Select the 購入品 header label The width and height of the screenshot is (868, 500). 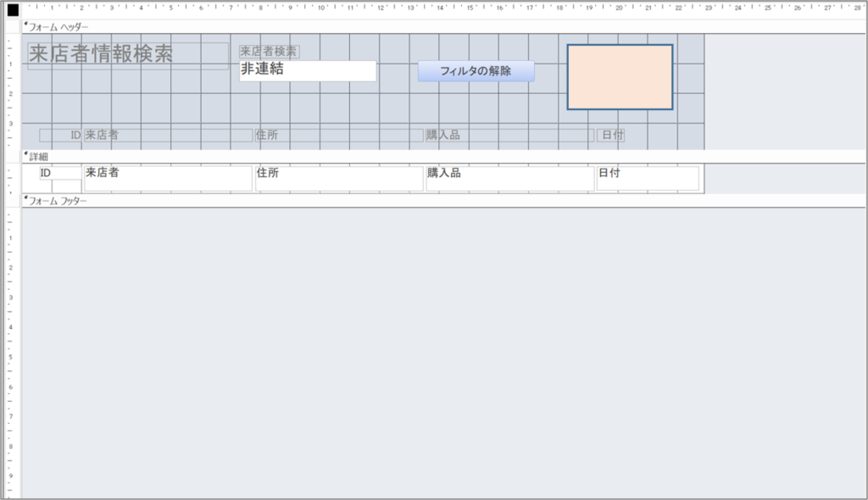tap(509, 135)
